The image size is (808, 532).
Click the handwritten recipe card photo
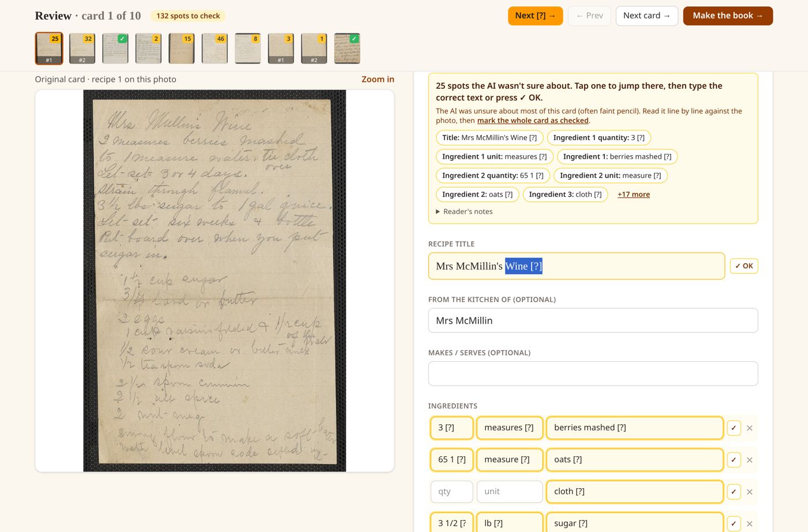[x=215, y=280]
